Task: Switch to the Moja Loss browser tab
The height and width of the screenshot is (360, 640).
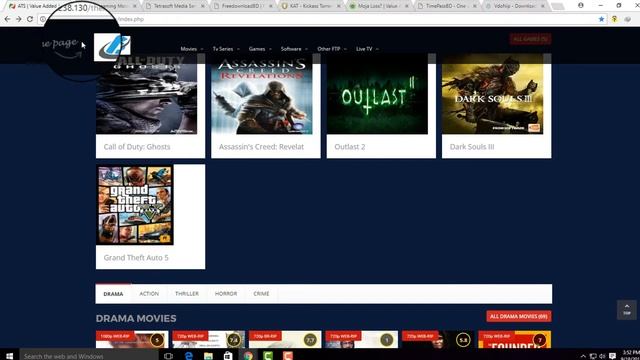Action: [377, 6]
